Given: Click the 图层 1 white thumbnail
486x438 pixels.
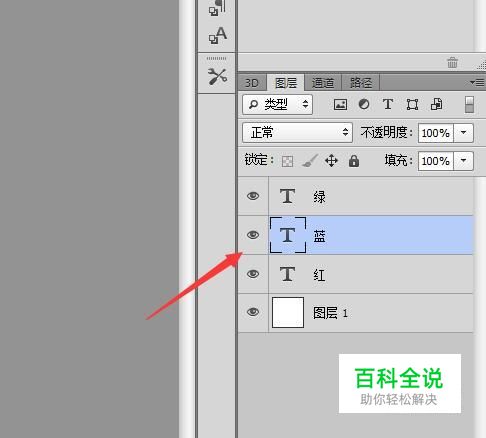Looking at the screenshot, I should (288, 313).
